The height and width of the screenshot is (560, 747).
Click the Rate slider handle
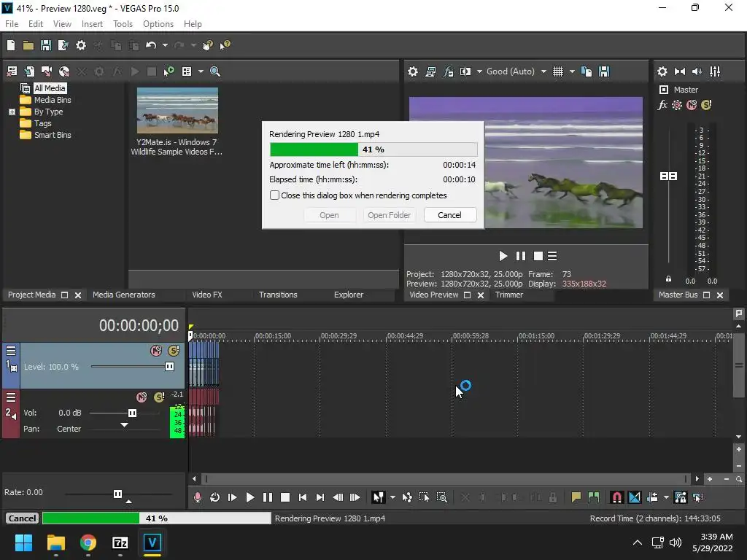click(x=117, y=494)
